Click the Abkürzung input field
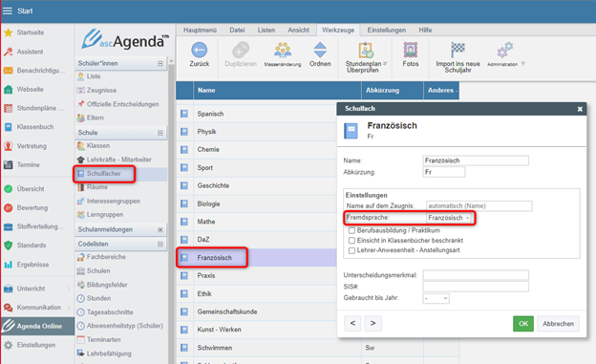This screenshot has height=364, width=596. [x=443, y=172]
